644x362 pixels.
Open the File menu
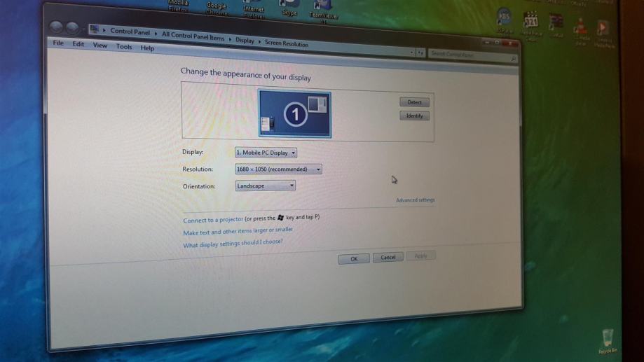click(x=58, y=43)
